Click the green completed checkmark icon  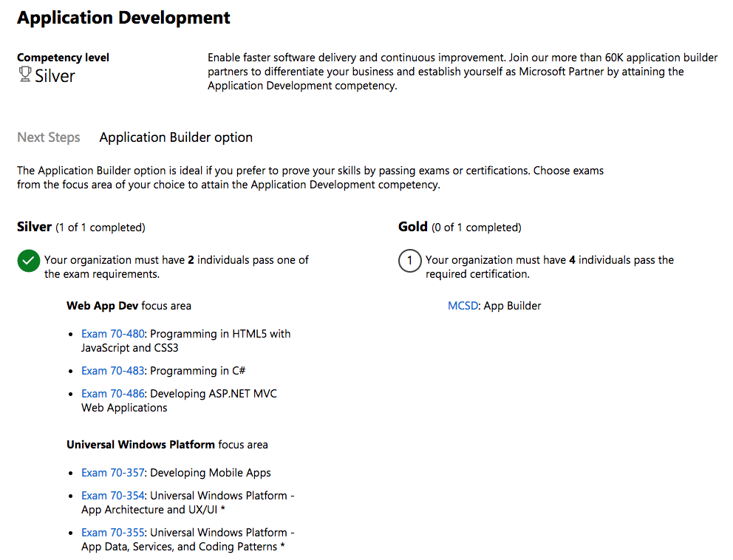[x=29, y=260]
